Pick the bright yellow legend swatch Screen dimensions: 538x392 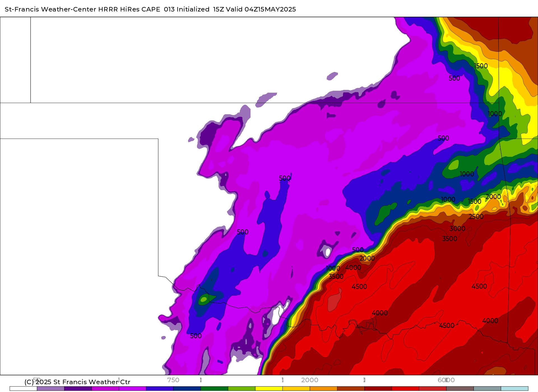[x=269, y=388]
